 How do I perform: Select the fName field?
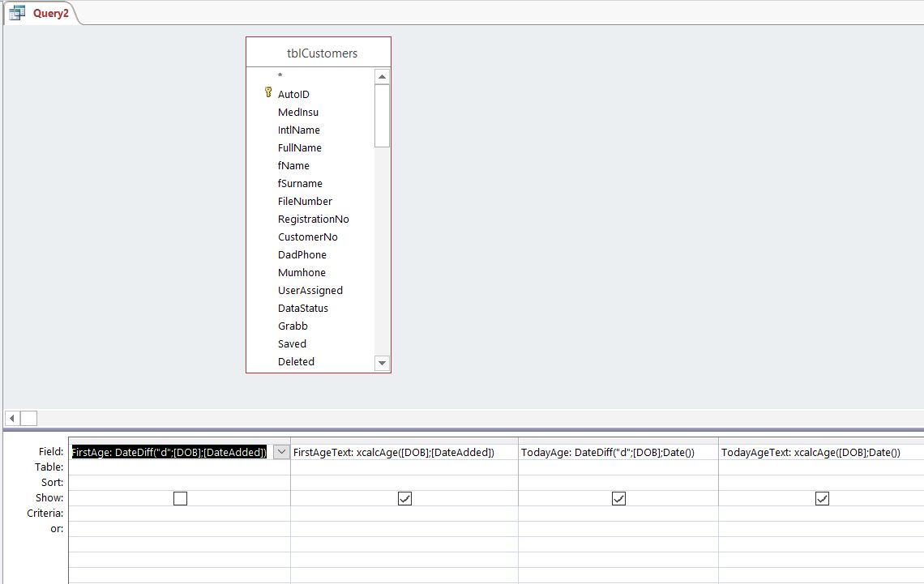[293, 165]
